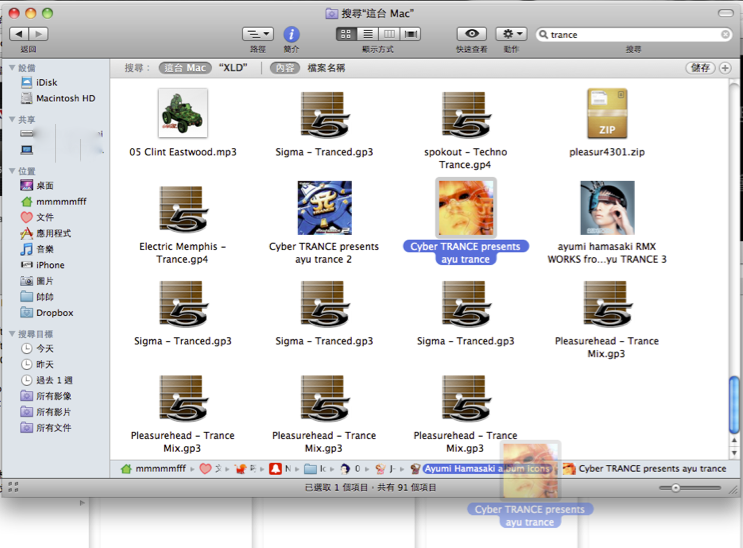
Task: Click Ayumi Hamasaki album icons in path bar
Action: pyautogui.click(x=481, y=469)
